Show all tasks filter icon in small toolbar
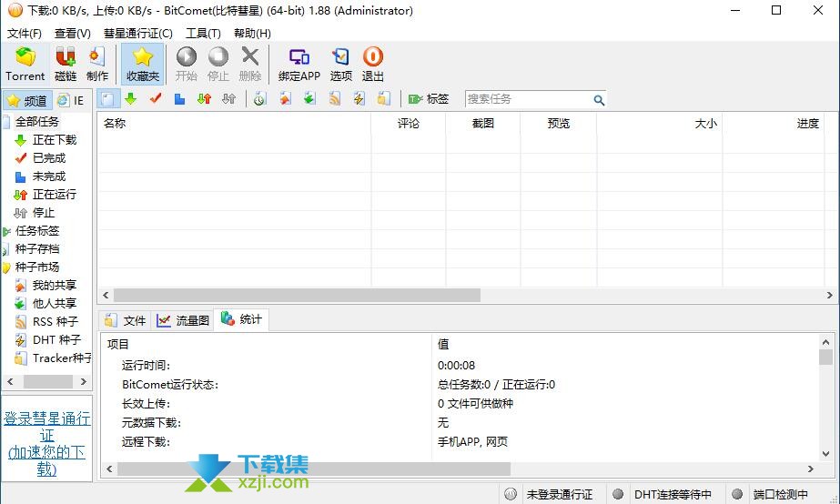This screenshot has width=840, height=504. pos(107,99)
